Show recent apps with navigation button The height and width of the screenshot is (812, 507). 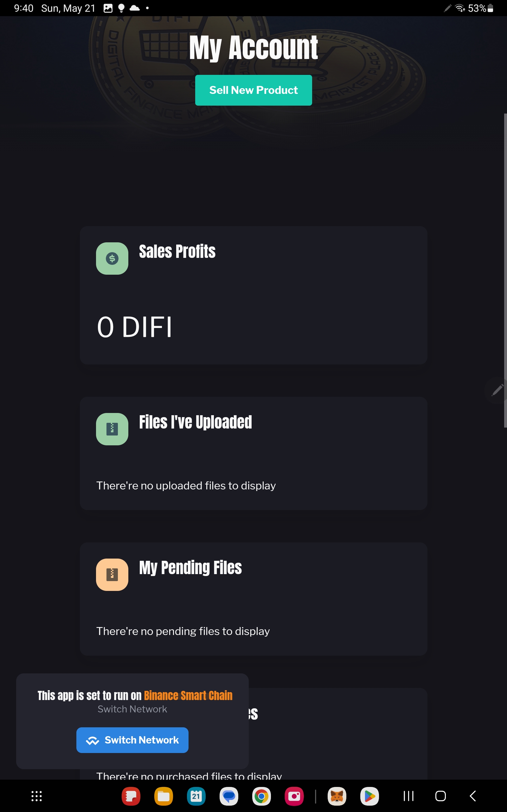tap(408, 796)
